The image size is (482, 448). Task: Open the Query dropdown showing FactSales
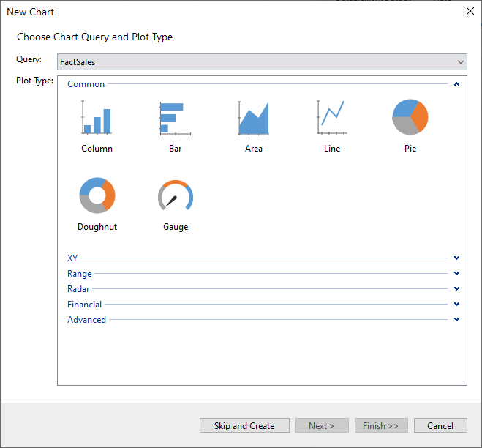262,61
